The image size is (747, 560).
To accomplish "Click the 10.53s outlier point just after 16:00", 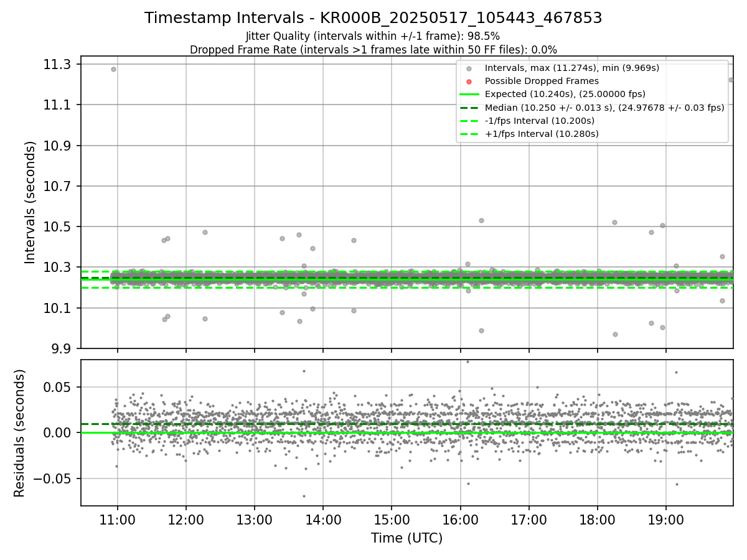I will [x=481, y=220].
